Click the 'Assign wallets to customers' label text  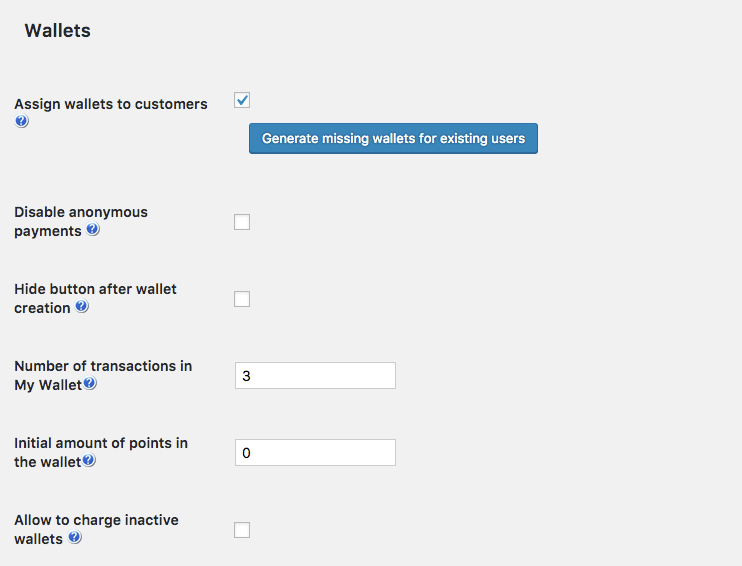pyautogui.click(x=111, y=104)
